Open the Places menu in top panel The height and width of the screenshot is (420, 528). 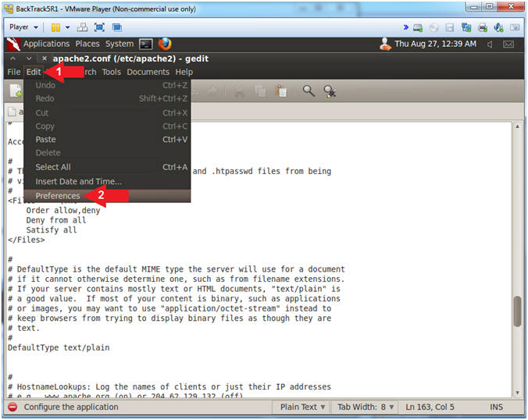[87, 44]
